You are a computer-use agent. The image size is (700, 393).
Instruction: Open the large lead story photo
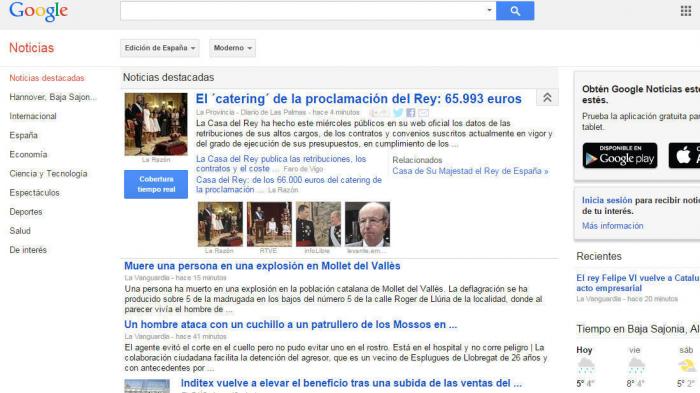(x=156, y=124)
